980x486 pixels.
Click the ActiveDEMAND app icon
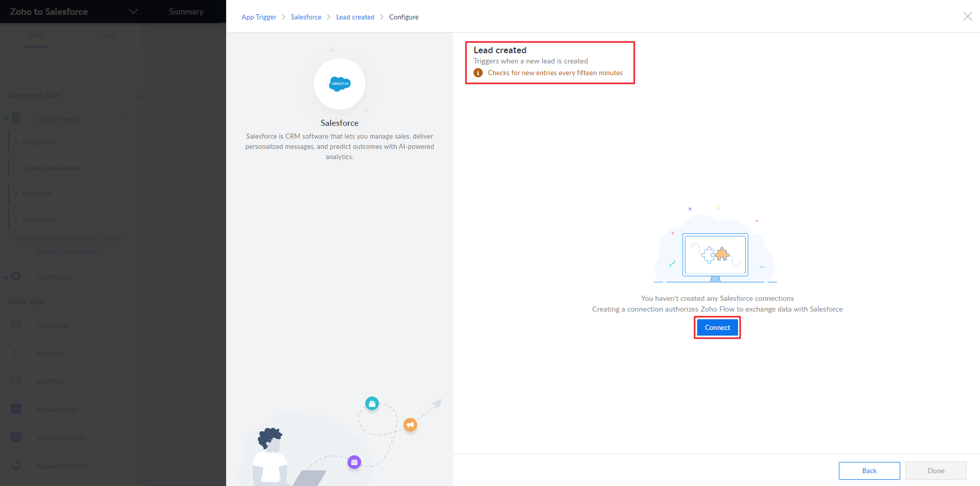click(16, 466)
